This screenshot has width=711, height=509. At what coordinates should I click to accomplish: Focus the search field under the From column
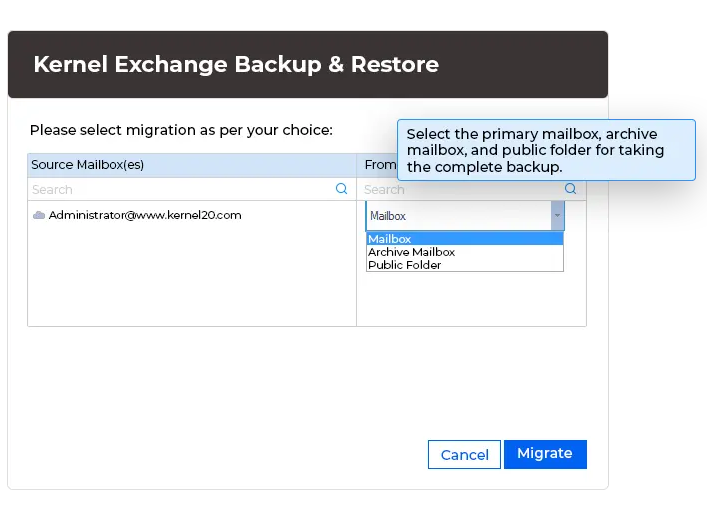tap(460, 189)
